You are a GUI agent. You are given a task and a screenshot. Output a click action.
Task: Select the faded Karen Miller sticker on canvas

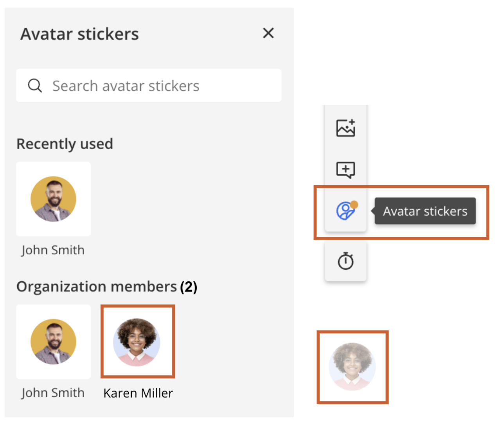coord(352,367)
